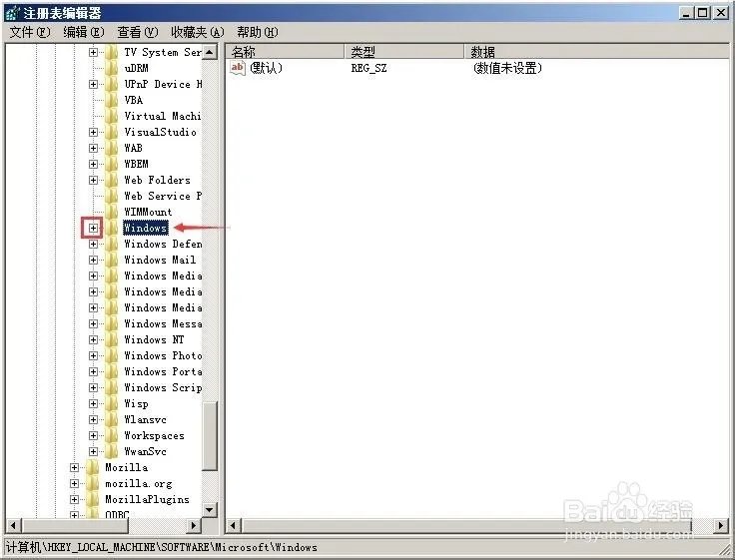Click the Web Folders folder icon

coord(112,180)
